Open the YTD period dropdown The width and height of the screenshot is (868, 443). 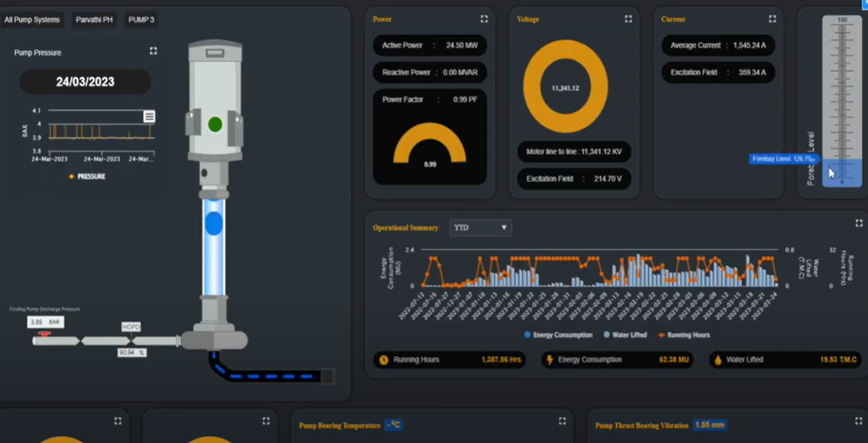480,228
